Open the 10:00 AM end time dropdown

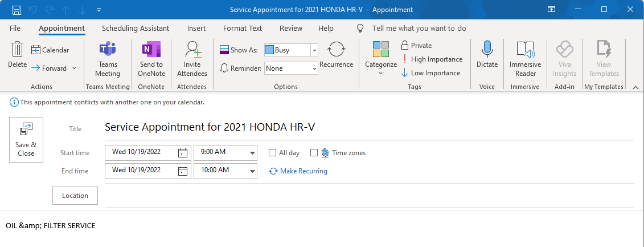pos(252,171)
